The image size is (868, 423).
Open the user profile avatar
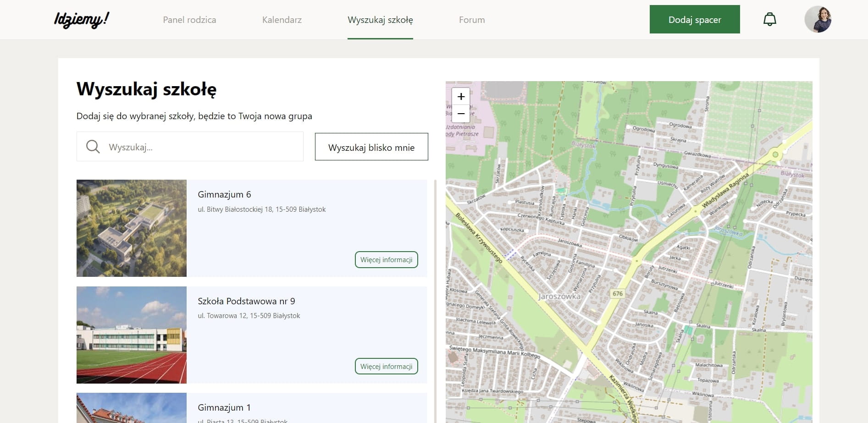point(818,19)
